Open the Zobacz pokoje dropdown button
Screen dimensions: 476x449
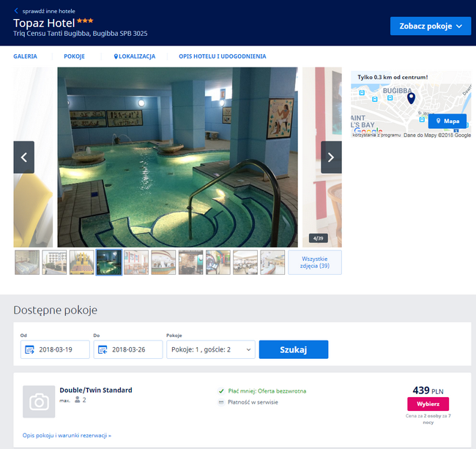click(x=431, y=26)
